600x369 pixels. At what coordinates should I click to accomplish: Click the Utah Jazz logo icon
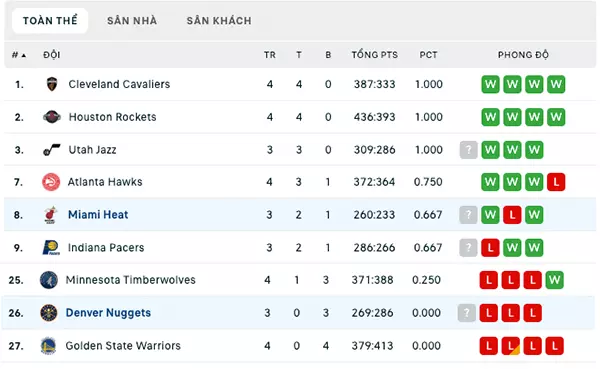click(52, 150)
